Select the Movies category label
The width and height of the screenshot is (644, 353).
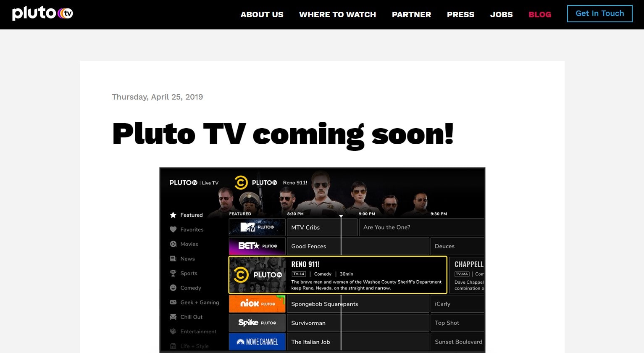[x=189, y=244]
